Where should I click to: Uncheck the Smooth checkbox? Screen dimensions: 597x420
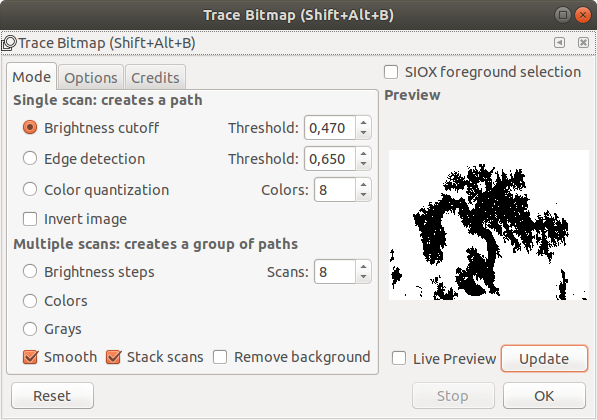(30, 357)
